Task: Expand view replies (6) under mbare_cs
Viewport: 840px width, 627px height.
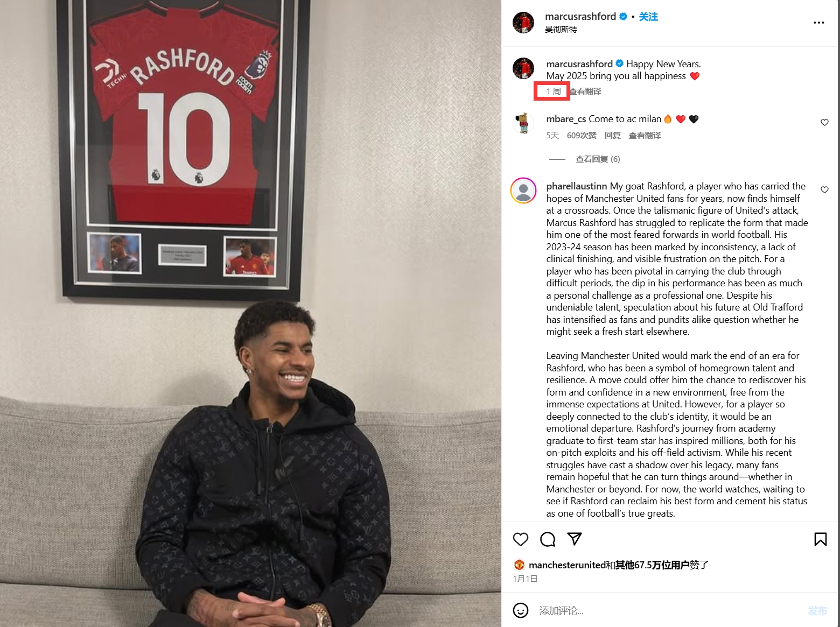Action: click(598, 159)
